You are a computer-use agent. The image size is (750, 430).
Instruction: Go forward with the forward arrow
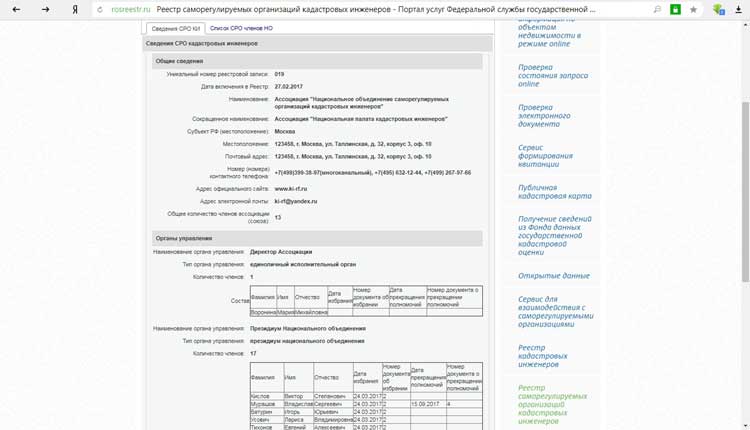coord(45,9)
